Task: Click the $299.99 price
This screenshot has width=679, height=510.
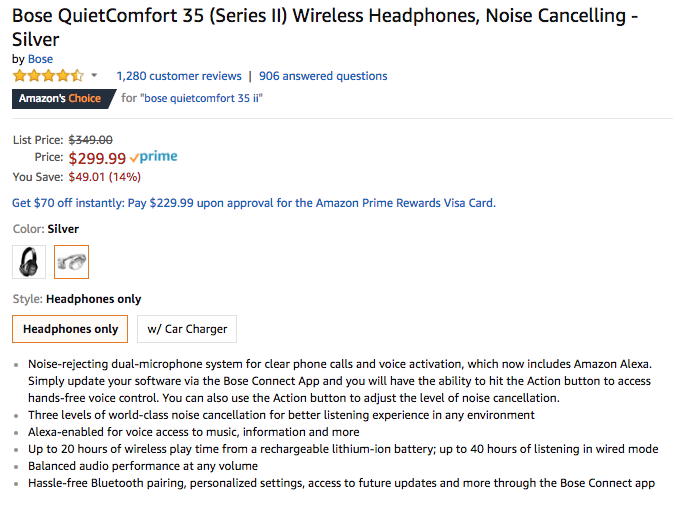Action: click(97, 158)
